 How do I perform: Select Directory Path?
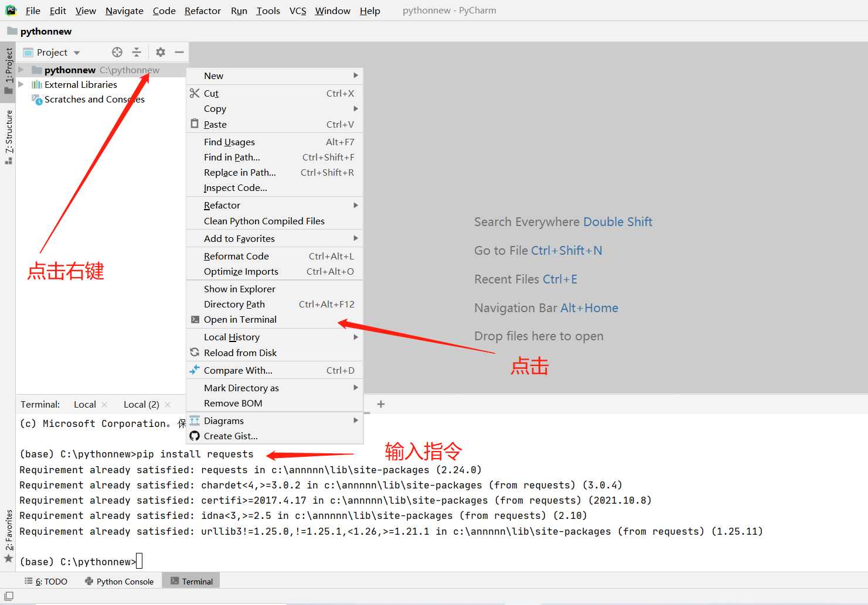pos(275,304)
